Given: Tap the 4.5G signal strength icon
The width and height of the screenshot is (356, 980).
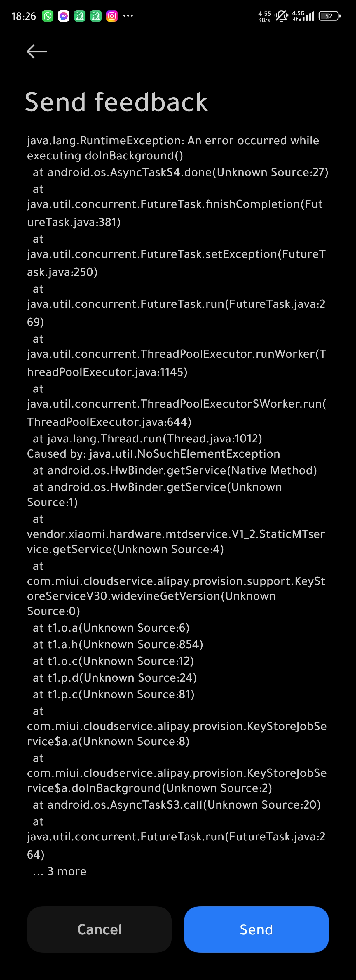Looking at the screenshot, I should (x=303, y=16).
